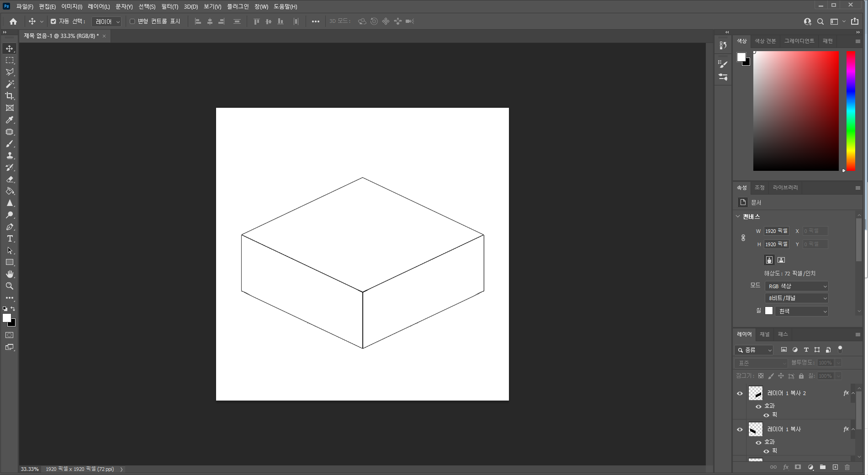Open layer style fx menu at panel bottom
Viewport: 868px width, 475px height.
786,467
